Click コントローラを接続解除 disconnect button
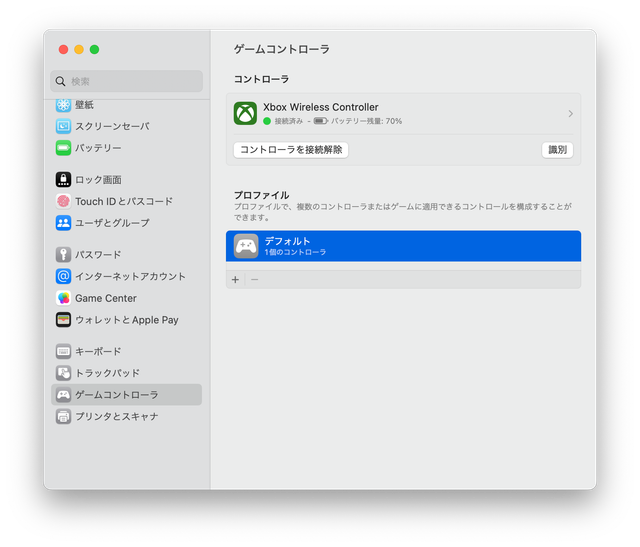This screenshot has height=547, width=640. tap(291, 150)
